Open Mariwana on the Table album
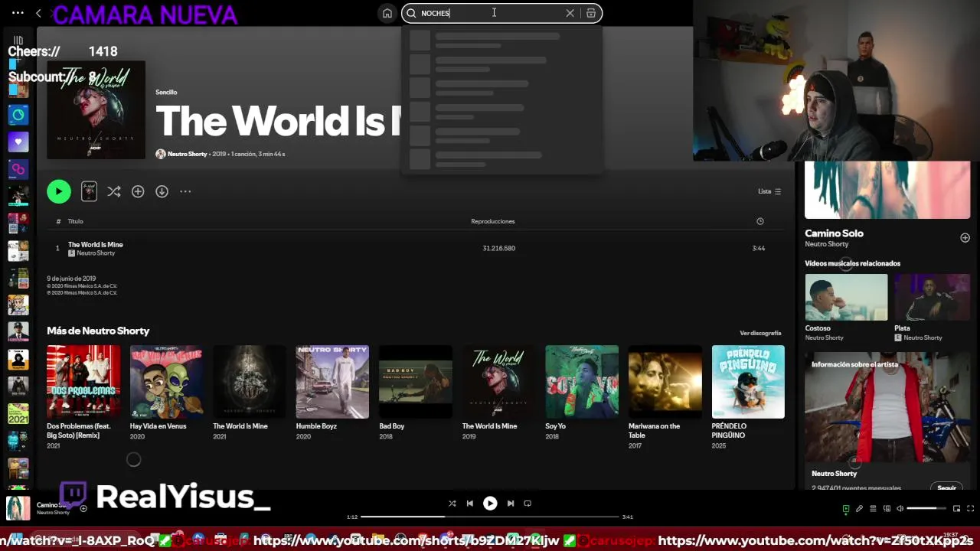Image resolution: width=980 pixels, height=551 pixels. (x=665, y=396)
